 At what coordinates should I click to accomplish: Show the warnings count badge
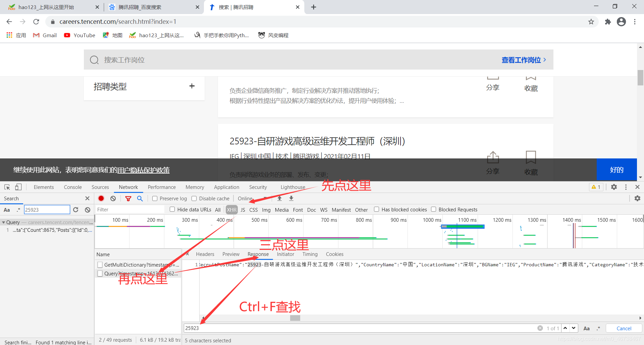coord(596,187)
